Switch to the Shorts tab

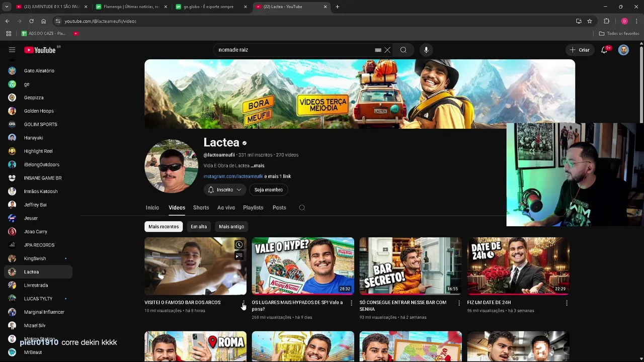click(x=201, y=208)
